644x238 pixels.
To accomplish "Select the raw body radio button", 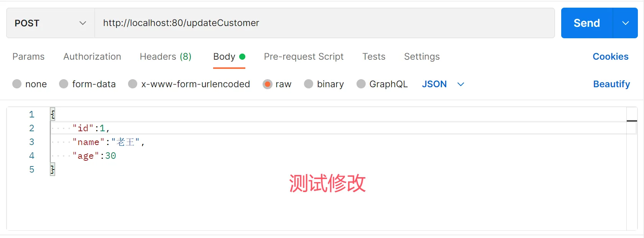I will [x=268, y=84].
